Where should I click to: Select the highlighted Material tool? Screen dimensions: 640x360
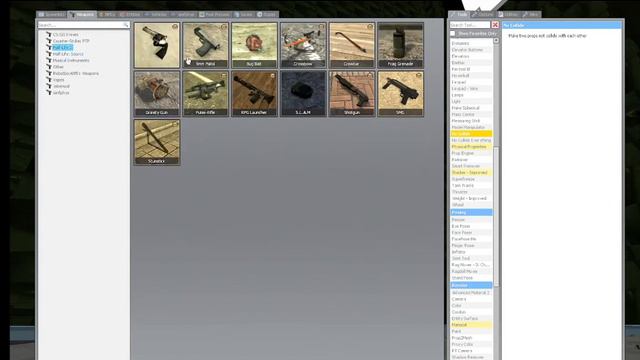tap(471, 325)
